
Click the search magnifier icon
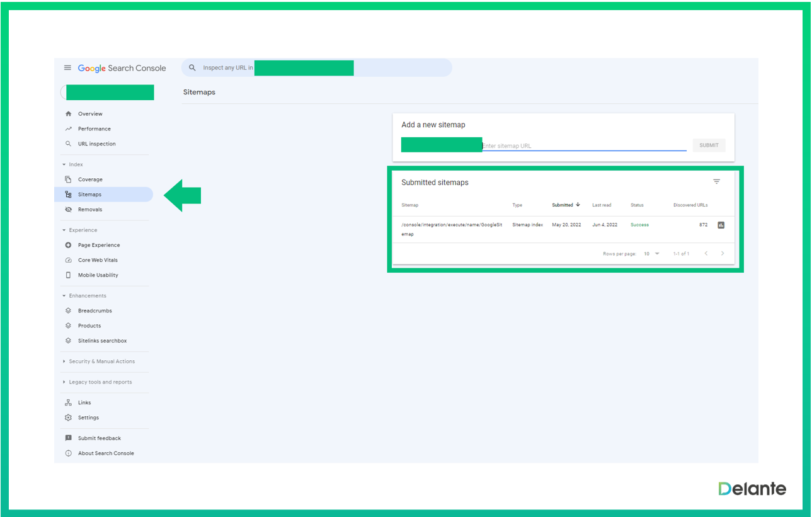click(x=193, y=68)
